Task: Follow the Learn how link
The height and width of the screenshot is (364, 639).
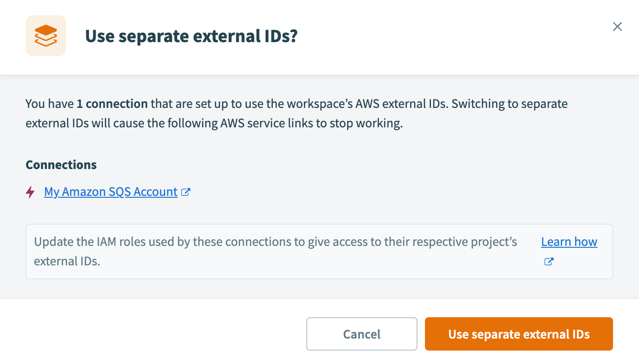Action: point(569,241)
